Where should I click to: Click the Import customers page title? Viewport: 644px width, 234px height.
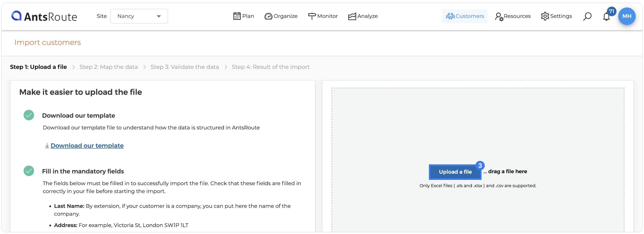(x=48, y=42)
